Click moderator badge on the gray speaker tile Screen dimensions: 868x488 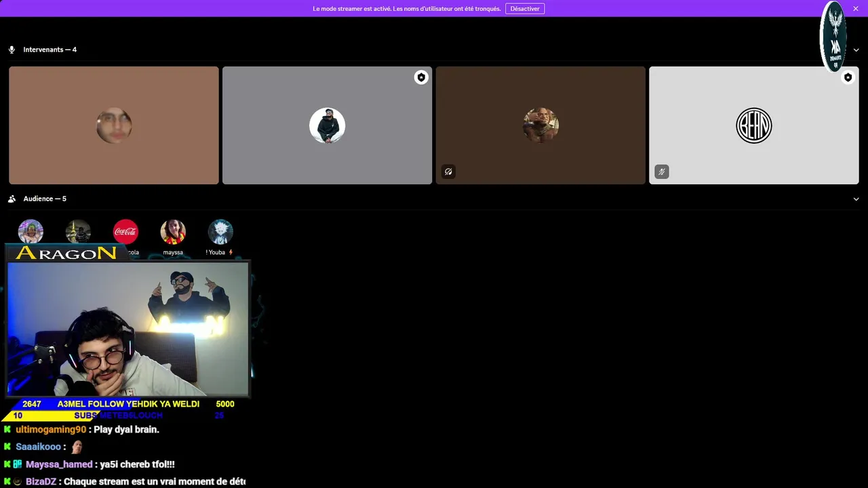click(x=421, y=77)
